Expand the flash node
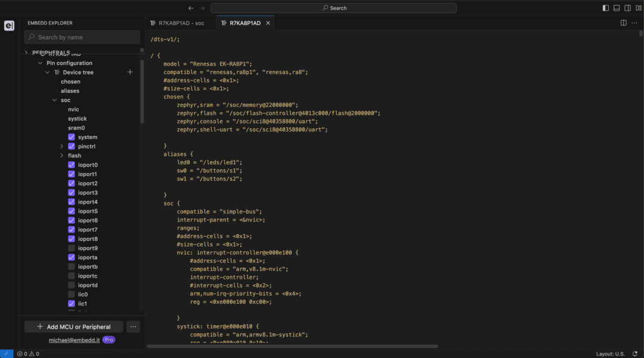The image size is (644, 358). (x=61, y=155)
